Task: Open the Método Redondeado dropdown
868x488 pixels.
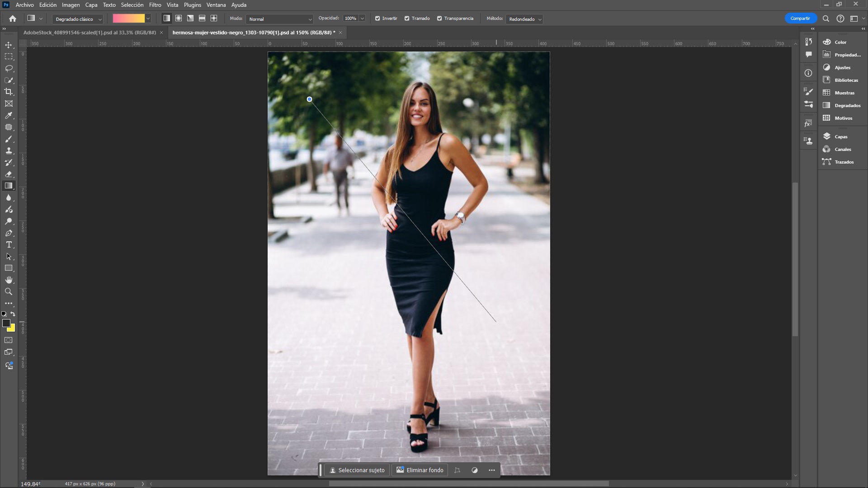Action: [x=524, y=19]
